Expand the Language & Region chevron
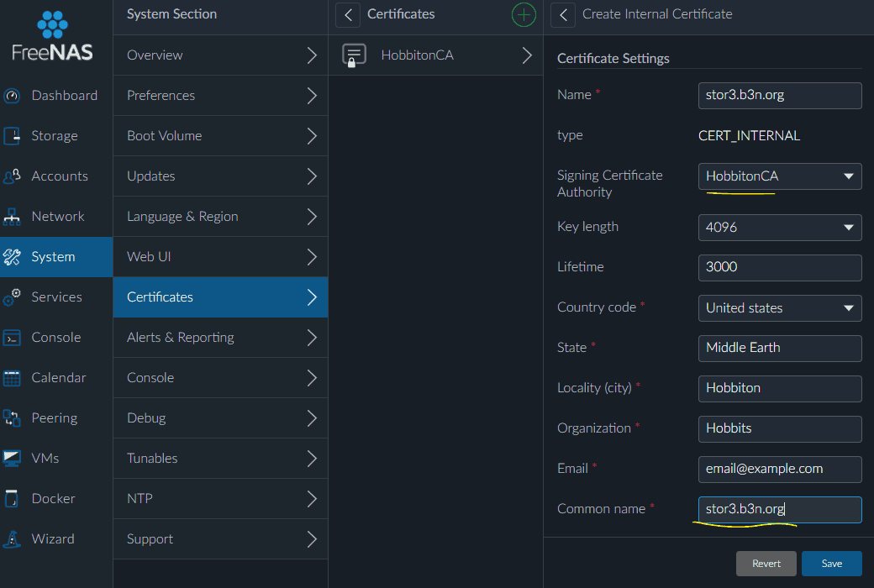 312,217
